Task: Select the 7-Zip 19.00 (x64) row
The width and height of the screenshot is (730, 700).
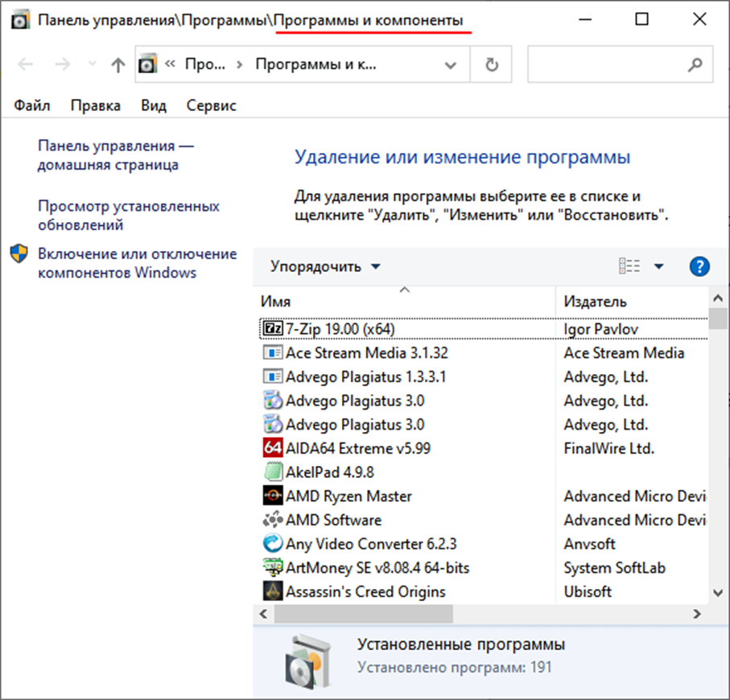Action: click(x=483, y=329)
